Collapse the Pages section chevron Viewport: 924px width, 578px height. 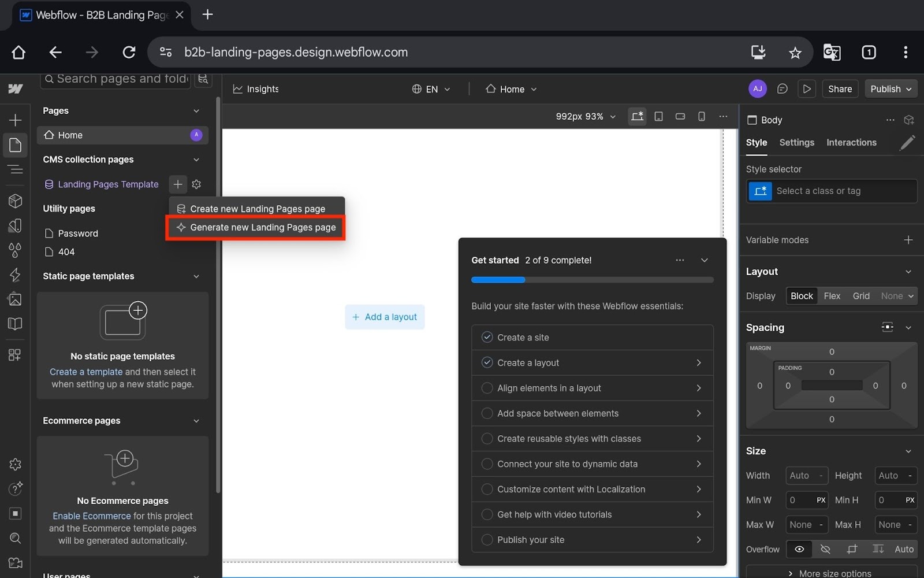[196, 111]
